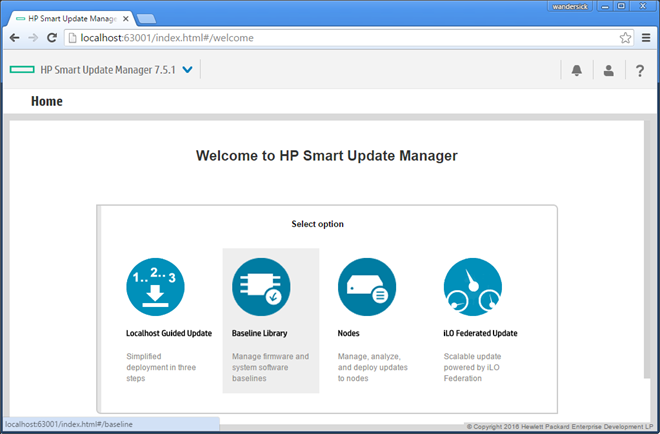Open help via the question mark icon
This screenshot has width=660, height=434.
click(640, 70)
